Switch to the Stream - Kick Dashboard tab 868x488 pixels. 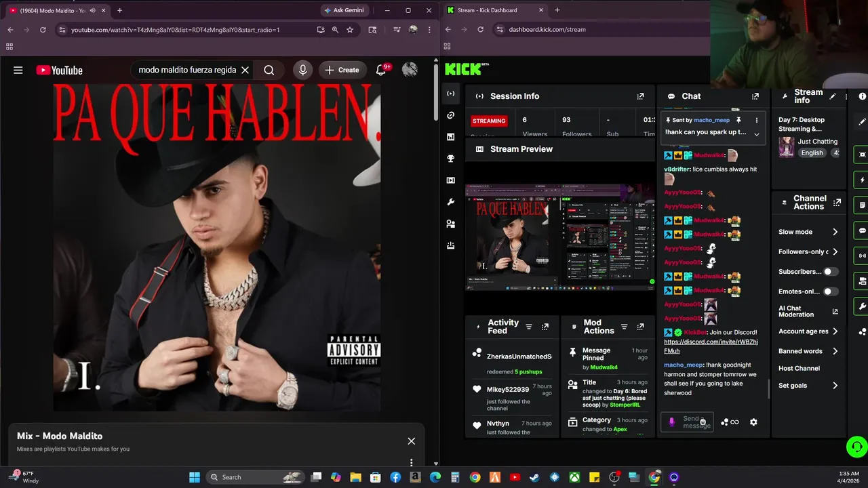pos(495,10)
